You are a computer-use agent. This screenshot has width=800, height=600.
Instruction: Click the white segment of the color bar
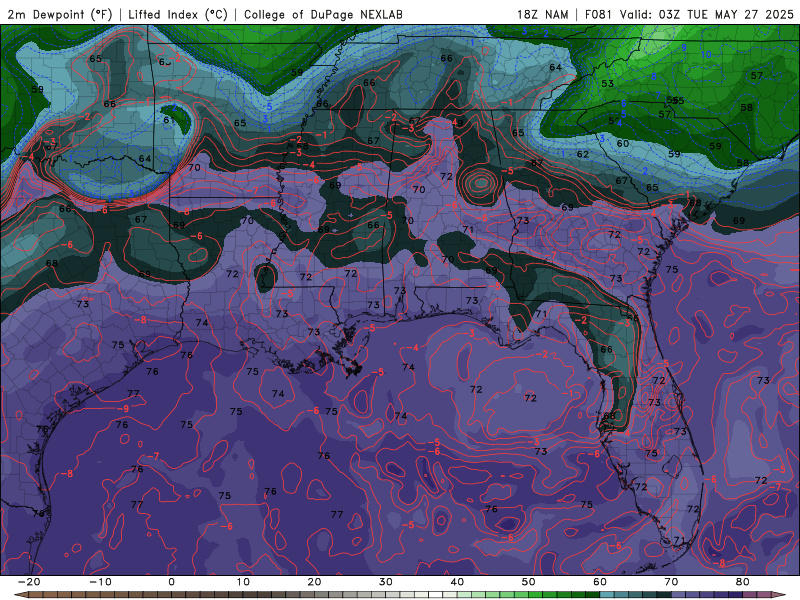435,595
